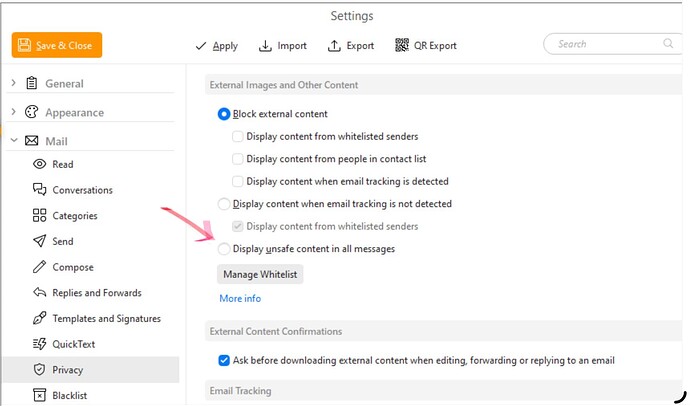690x406 pixels.
Task: Expand the Appearance settings section
Action: [13, 112]
